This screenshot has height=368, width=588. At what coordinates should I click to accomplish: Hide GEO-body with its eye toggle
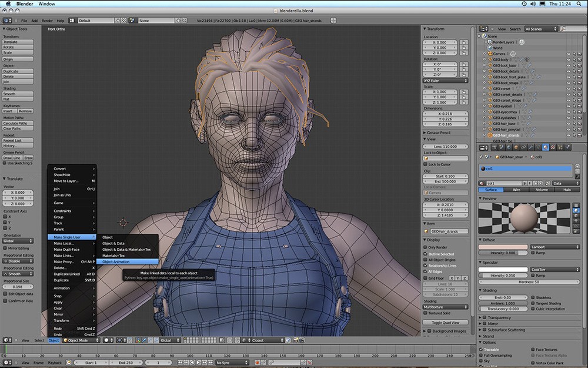[x=568, y=59]
